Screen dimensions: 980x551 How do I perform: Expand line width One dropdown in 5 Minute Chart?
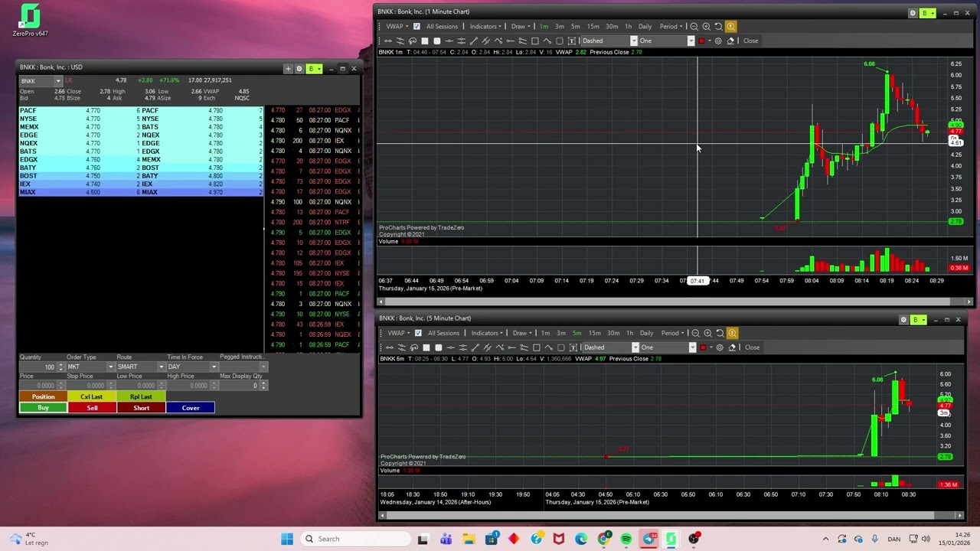click(x=692, y=347)
